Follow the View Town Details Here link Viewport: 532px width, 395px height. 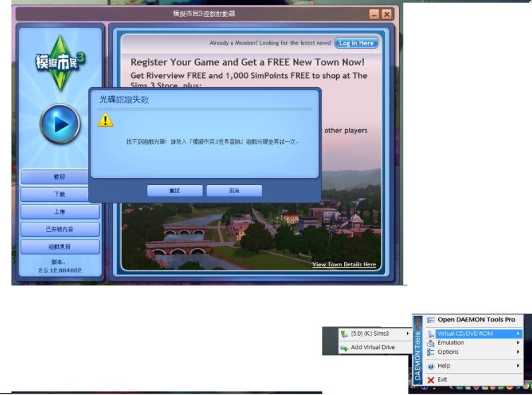[344, 264]
